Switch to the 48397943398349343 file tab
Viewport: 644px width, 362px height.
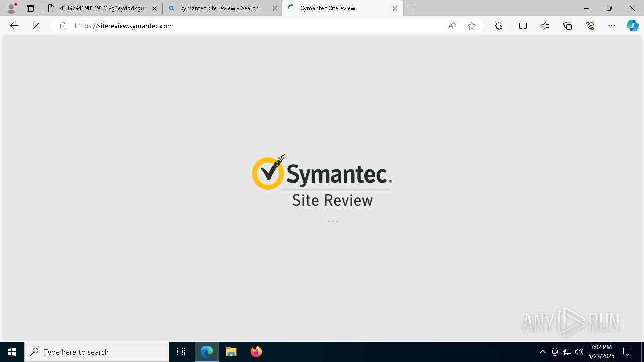coord(102,8)
